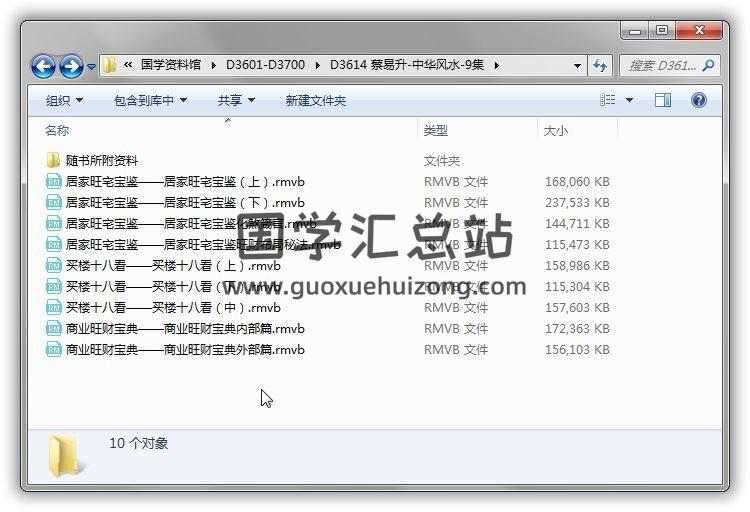
Task: Click the 156,103 KB size cell
Action: click(577, 350)
